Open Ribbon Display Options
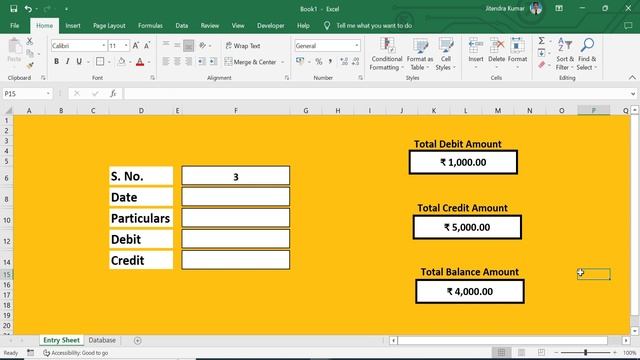Viewport: 640px width, 360px height. pos(559,8)
